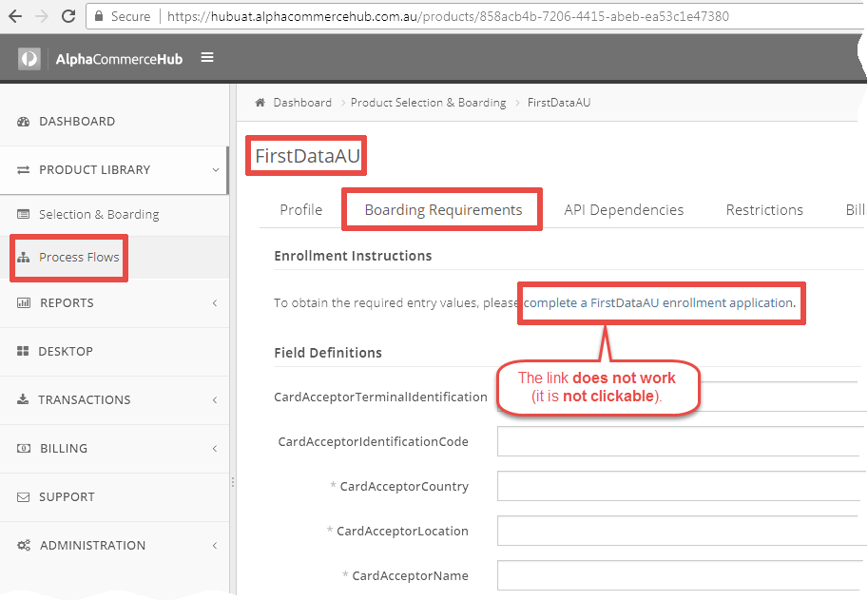This screenshot has width=868, height=601.
Task: Open ADMINISTRATION in the sidebar
Action: [92, 546]
